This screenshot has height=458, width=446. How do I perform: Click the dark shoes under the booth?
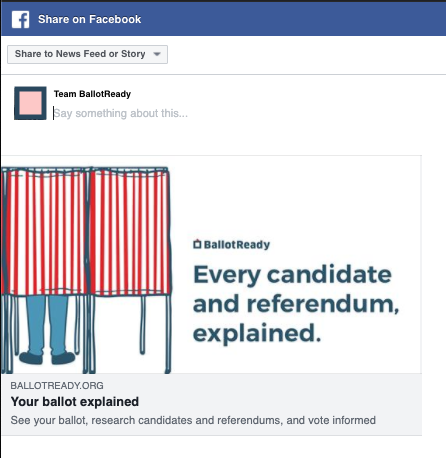coord(47,358)
